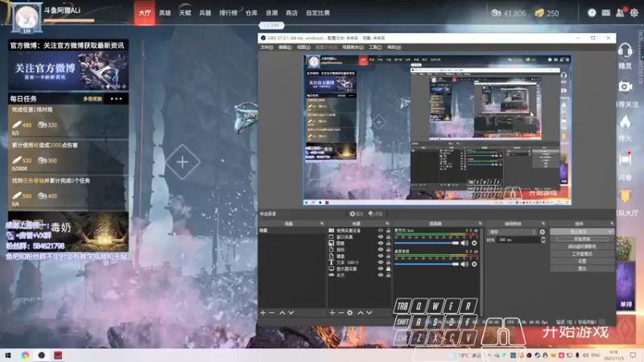Click the 精灵 headset icon
Image resolution: width=644 pixels, height=362 pixels.
pyautogui.click(x=625, y=51)
